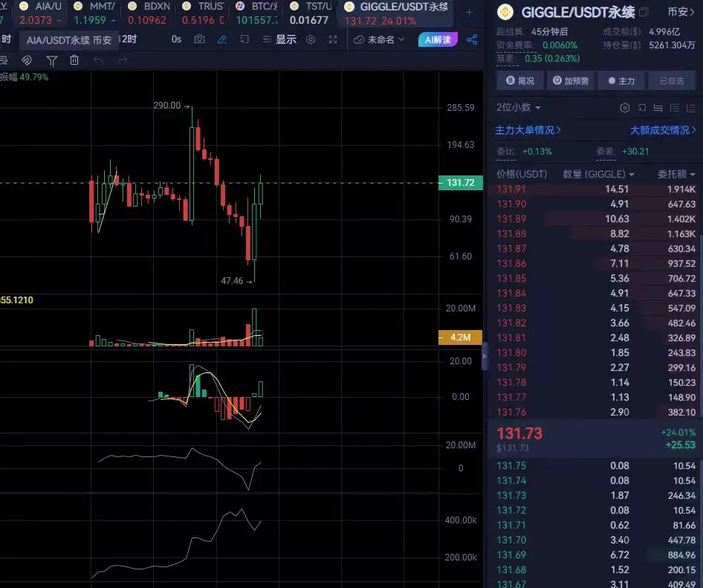
Task: Click the Binance logo beside GIGGLE/USDT title
Action: [x=506, y=12]
